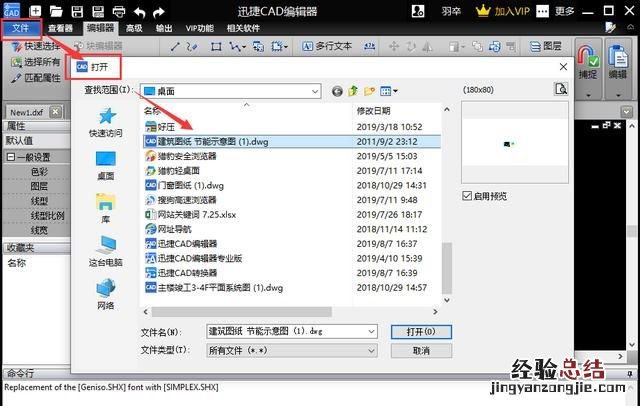Go back to previous folder in dialog
Screen dimensions: 640x406
click(x=337, y=91)
